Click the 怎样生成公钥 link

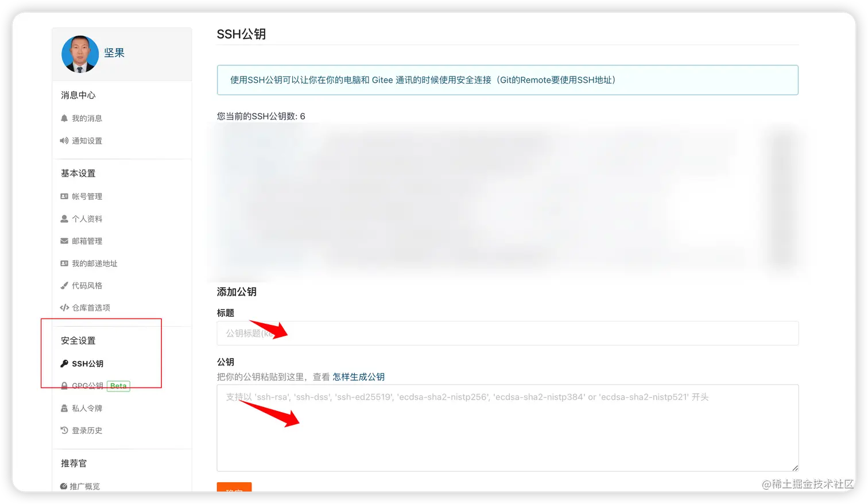[358, 377]
